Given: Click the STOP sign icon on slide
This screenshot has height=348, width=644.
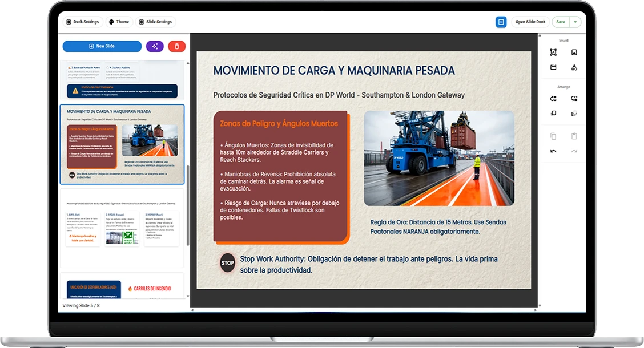Looking at the screenshot, I should click(228, 263).
